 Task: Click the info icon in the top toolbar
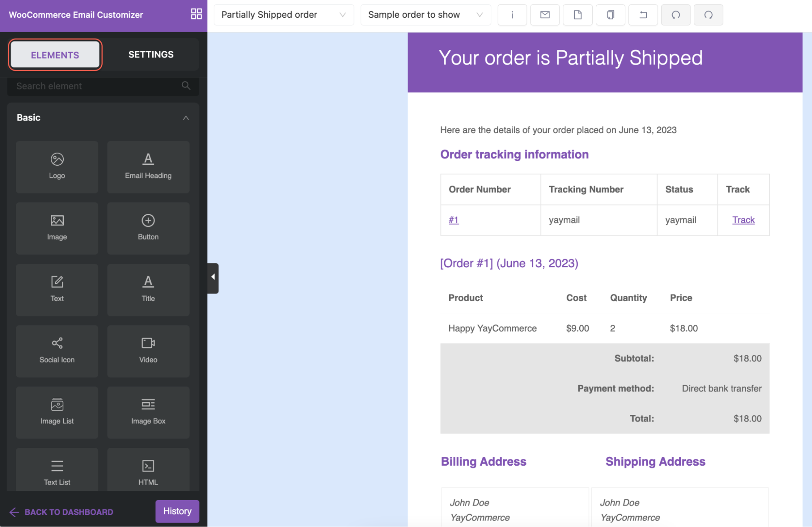tap(512, 15)
